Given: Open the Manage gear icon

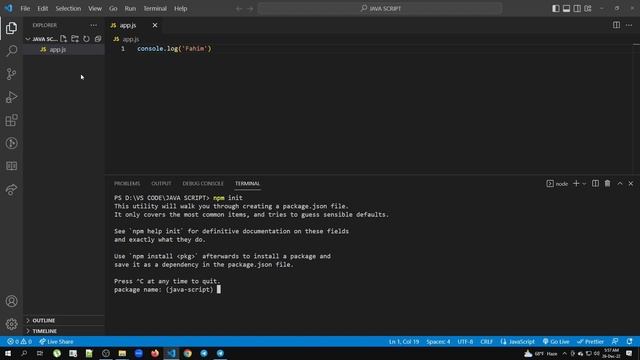Looking at the screenshot, I should [x=11, y=324].
